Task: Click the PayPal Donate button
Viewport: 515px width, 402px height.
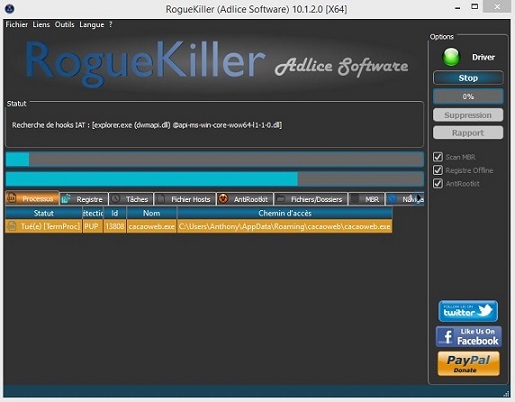Action: [468, 364]
